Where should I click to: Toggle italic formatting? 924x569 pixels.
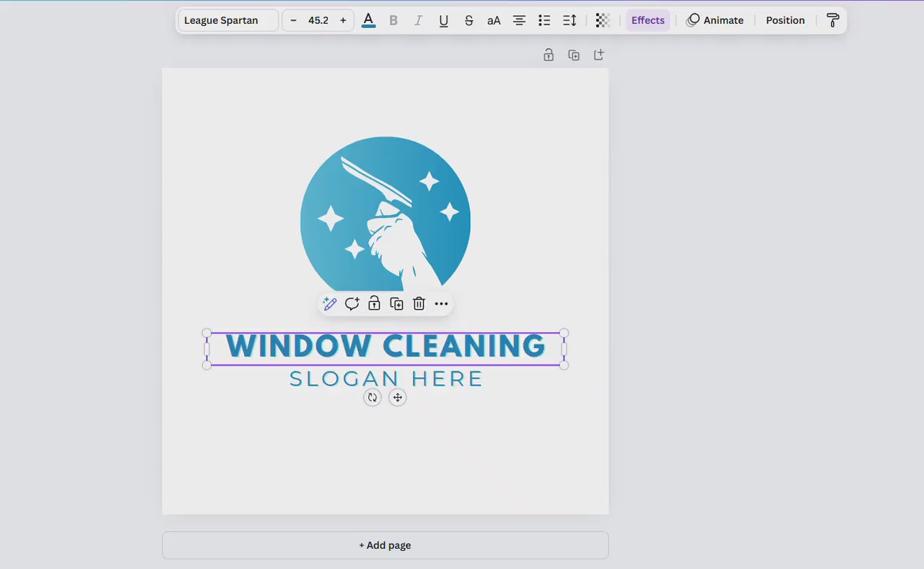[x=418, y=20]
